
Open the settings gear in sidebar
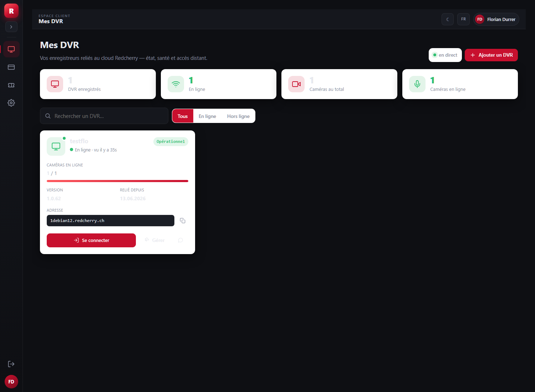tap(11, 103)
